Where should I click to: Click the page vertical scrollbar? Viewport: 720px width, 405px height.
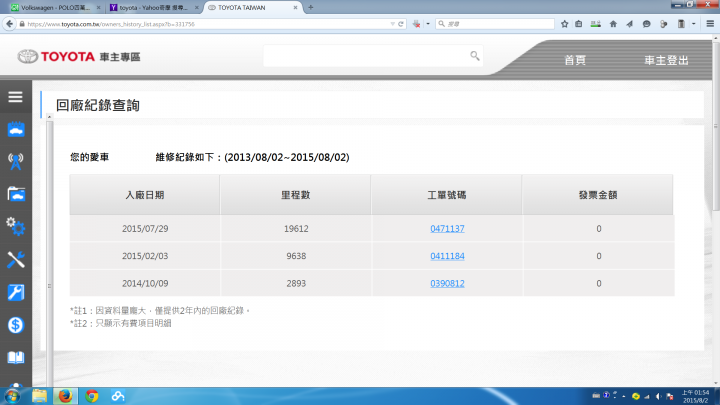tap(716, 129)
